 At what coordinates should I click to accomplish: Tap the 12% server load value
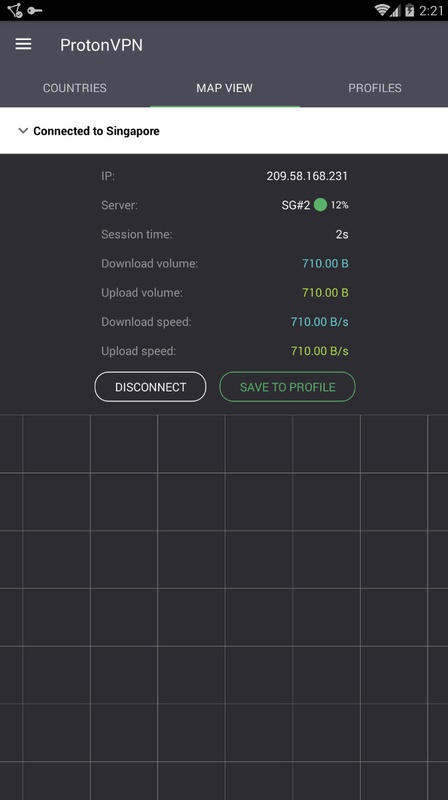point(339,205)
